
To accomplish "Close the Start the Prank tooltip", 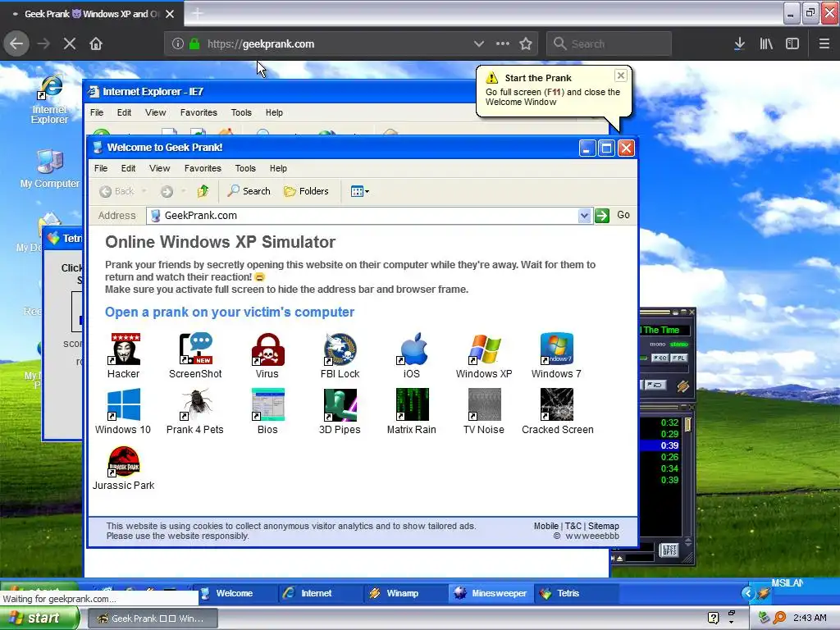I will [x=620, y=75].
